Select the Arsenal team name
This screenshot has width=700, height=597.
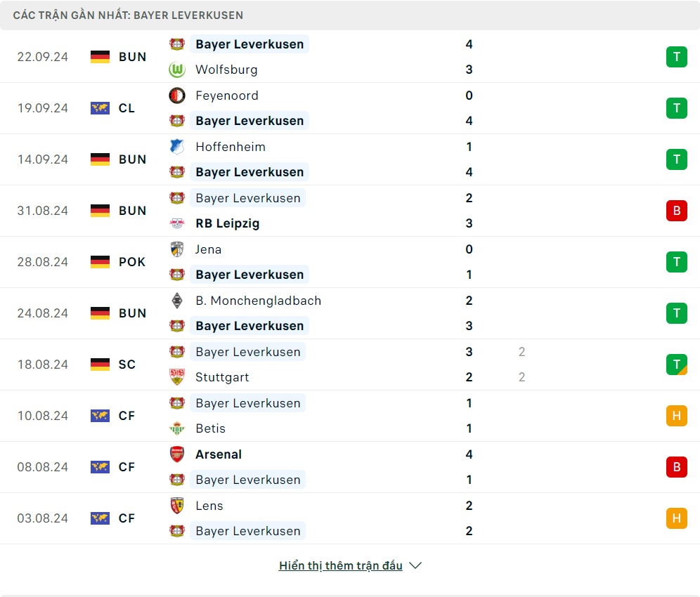[x=219, y=454]
